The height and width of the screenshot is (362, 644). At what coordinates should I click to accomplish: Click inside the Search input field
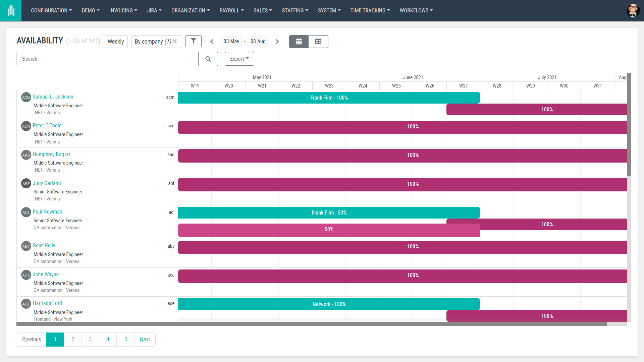pyautogui.click(x=107, y=59)
